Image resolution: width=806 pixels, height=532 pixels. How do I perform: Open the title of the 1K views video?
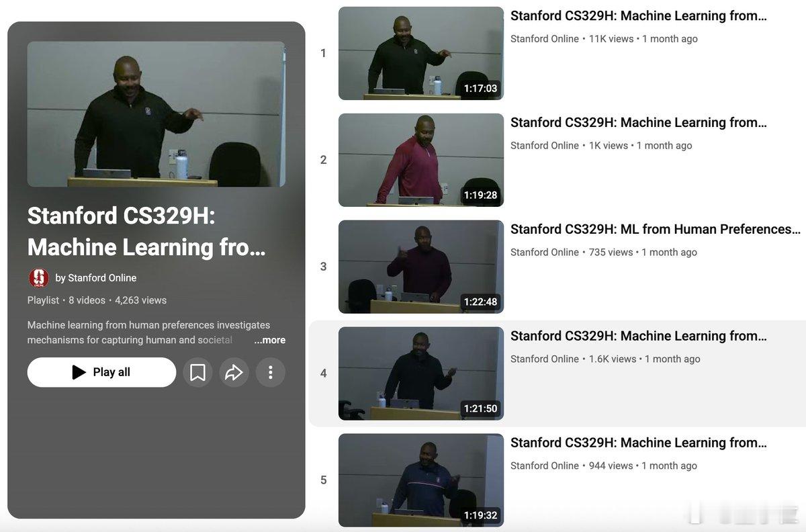coord(638,122)
